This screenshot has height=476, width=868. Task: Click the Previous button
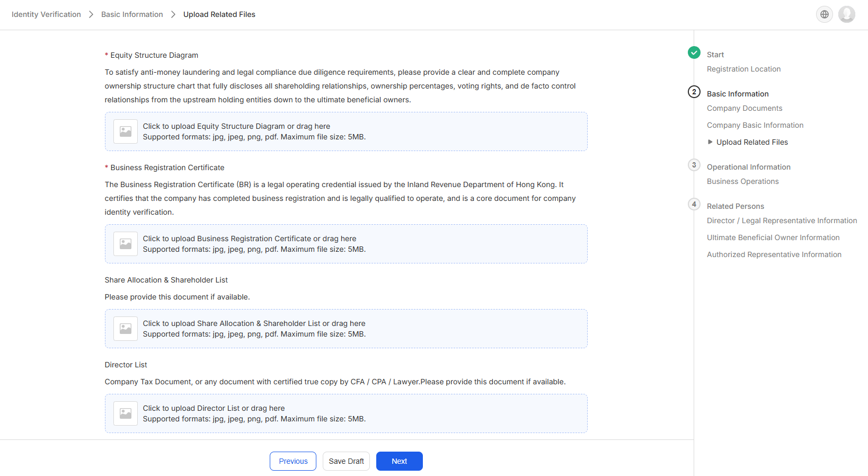click(293, 461)
